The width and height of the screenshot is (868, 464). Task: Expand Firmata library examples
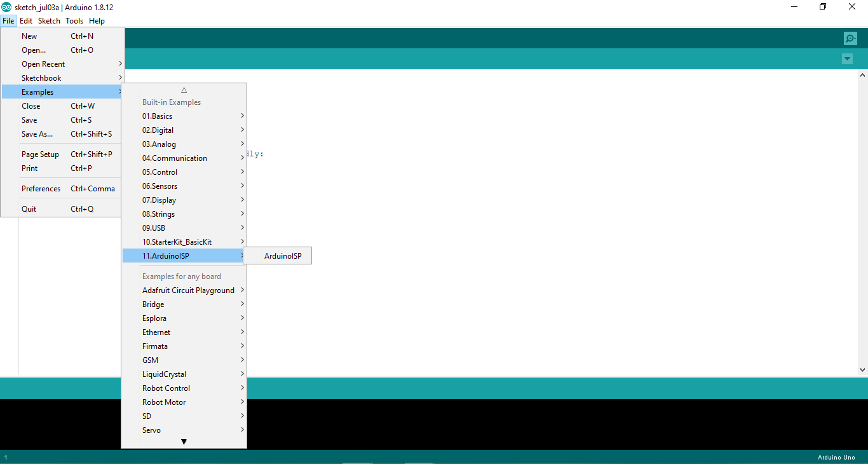(184, 346)
